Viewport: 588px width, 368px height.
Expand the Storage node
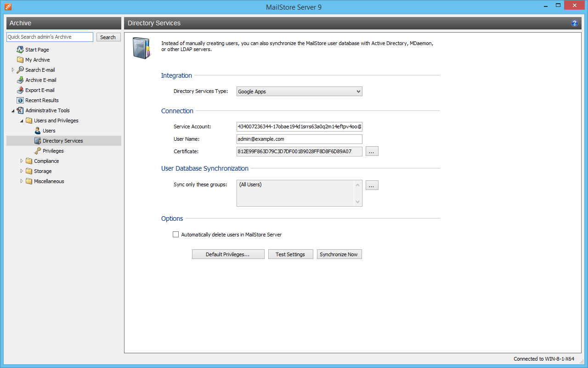22,171
